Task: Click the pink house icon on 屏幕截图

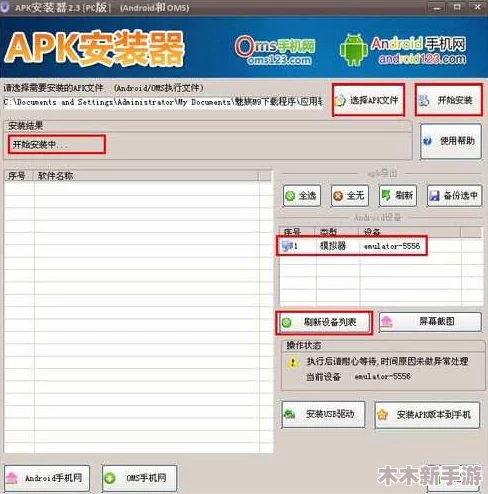Action: click(x=387, y=322)
